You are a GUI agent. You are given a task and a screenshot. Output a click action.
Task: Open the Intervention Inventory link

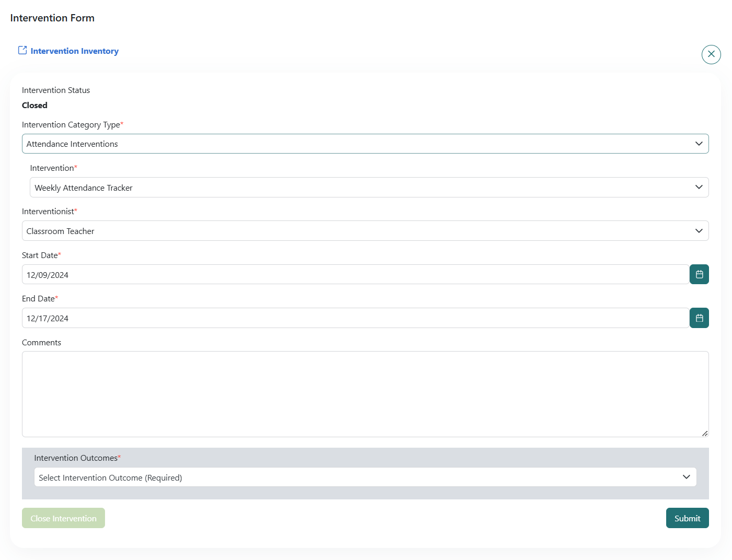point(74,51)
